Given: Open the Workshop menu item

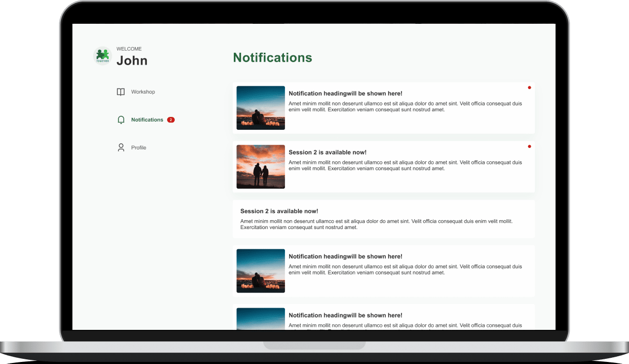Looking at the screenshot, I should coord(143,92).
